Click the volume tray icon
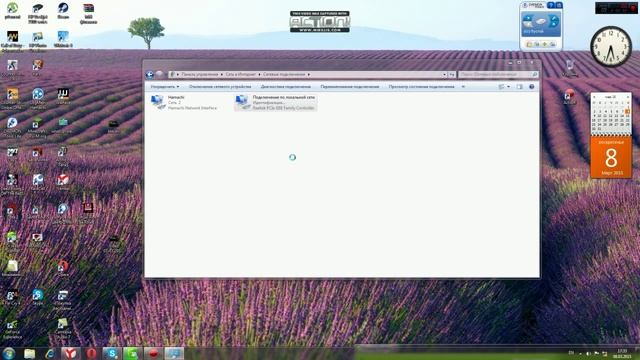This screenshot has width=640, height=360. 588,353
